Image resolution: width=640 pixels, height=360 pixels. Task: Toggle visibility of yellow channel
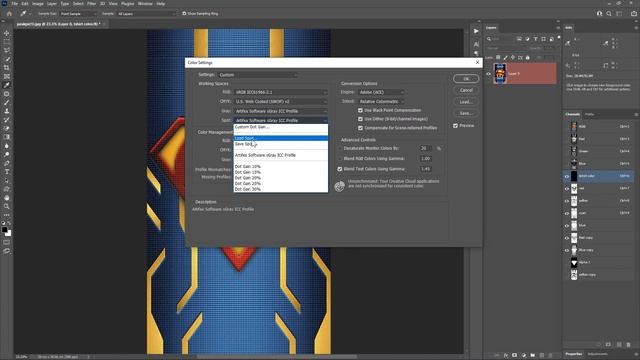[567, 201]
